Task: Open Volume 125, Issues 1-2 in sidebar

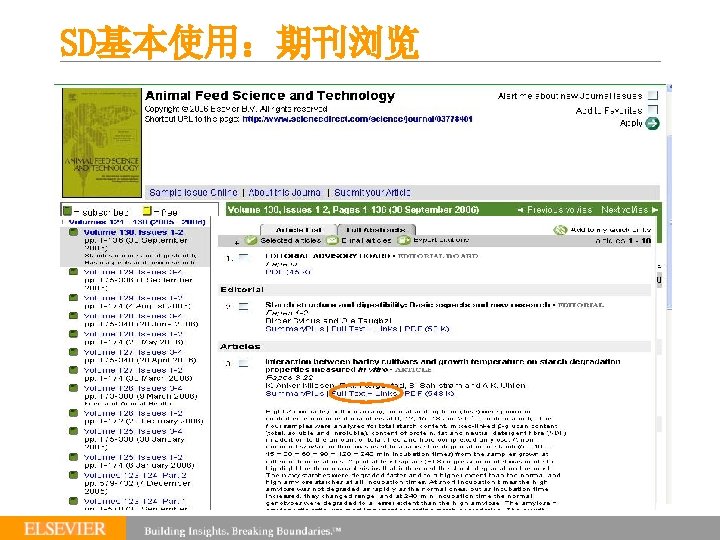Action: pos(133,457)
